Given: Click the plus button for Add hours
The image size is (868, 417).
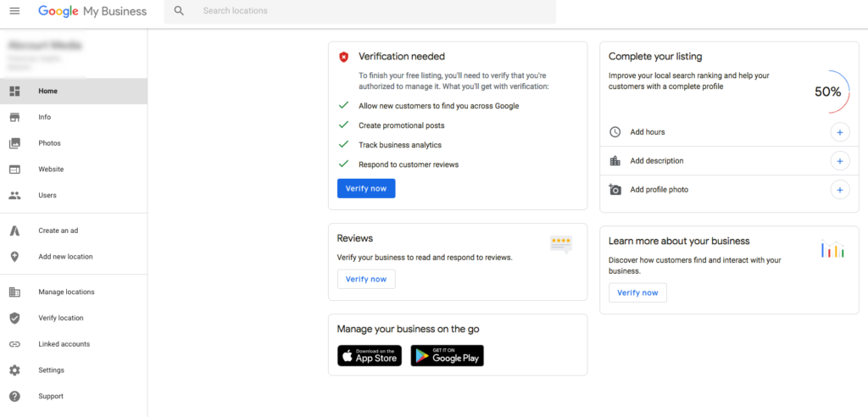Looking at the screenshot, I should [x=840, y=132].
